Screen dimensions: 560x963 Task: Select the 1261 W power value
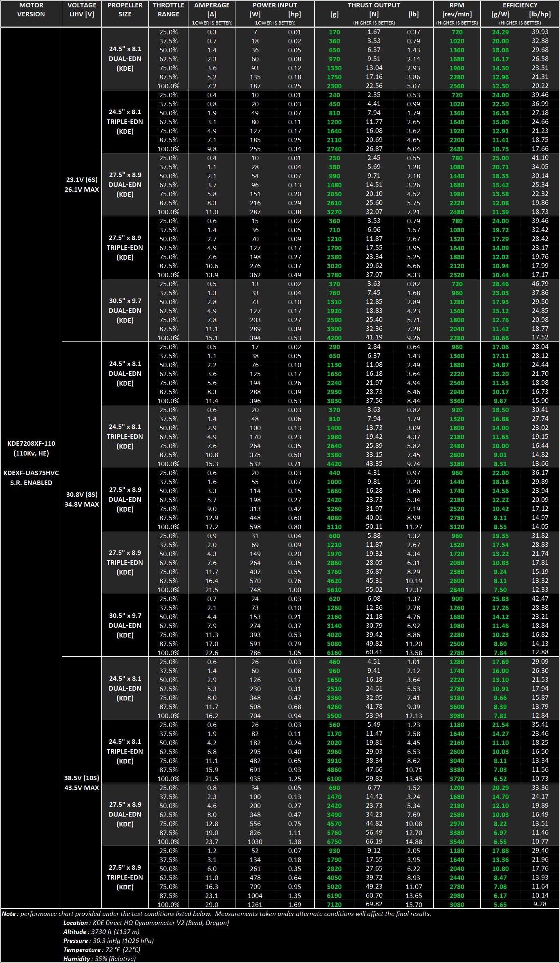[255, 905]
